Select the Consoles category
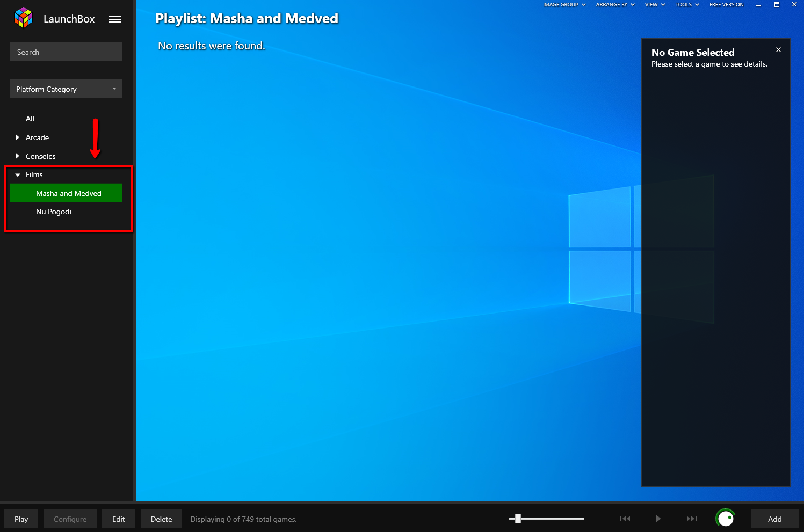The image size is (804, 532). [x=41, y=156]
